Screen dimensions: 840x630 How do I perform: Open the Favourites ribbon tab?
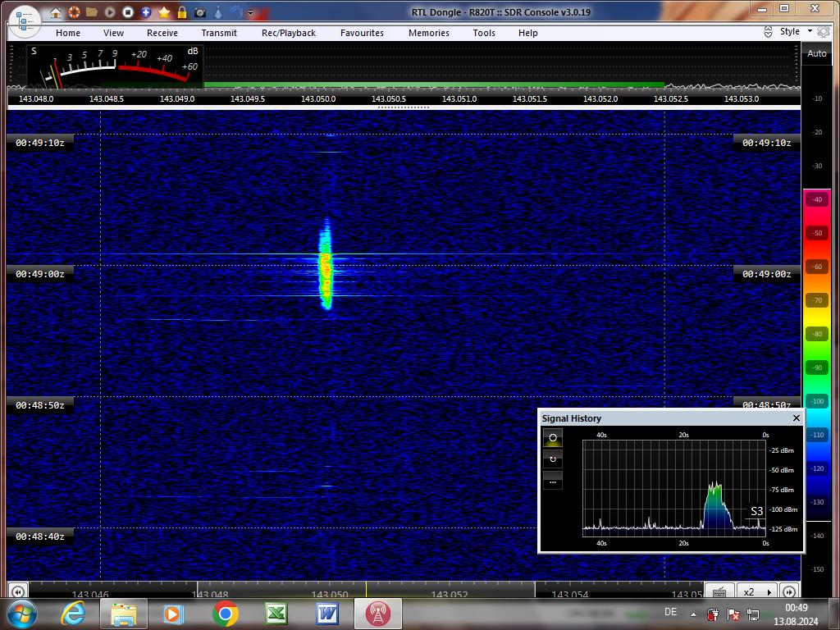(x=362, y=33)
